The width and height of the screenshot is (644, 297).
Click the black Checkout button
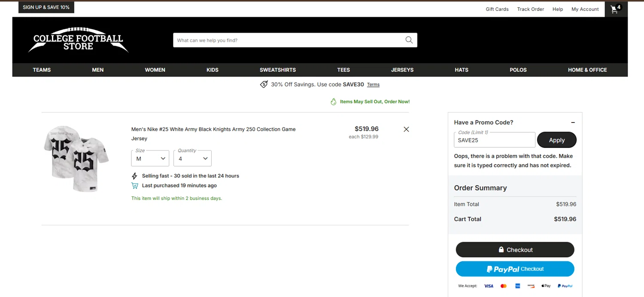point(515,250)
